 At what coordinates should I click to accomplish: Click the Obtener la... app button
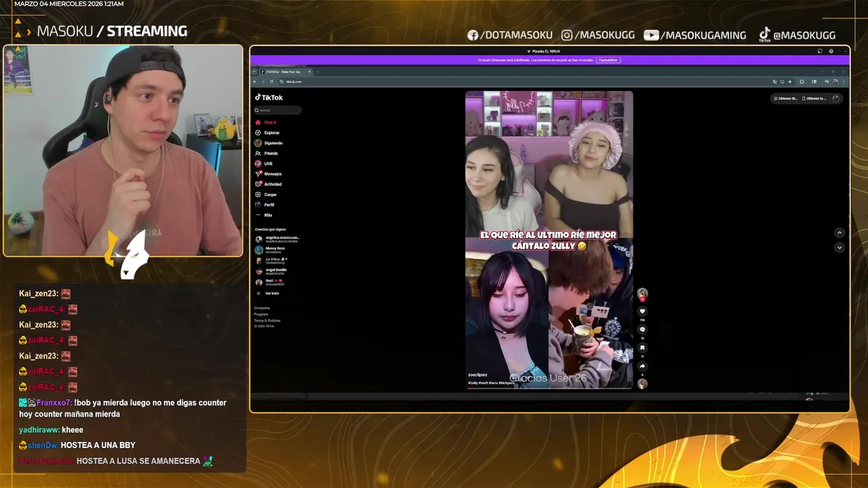[x=814, y=98]
